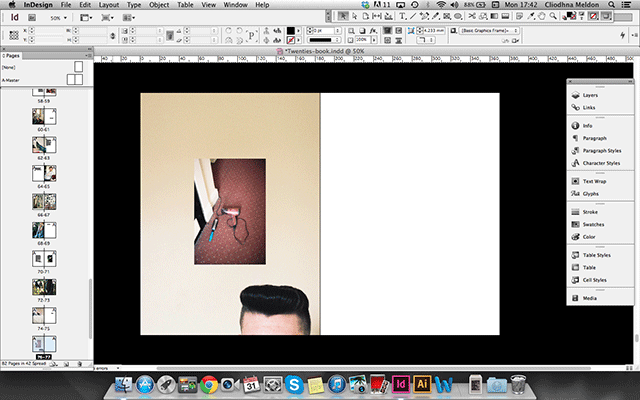
Task: Select the Zoom magnifier tool
Action: pos(553,16)
